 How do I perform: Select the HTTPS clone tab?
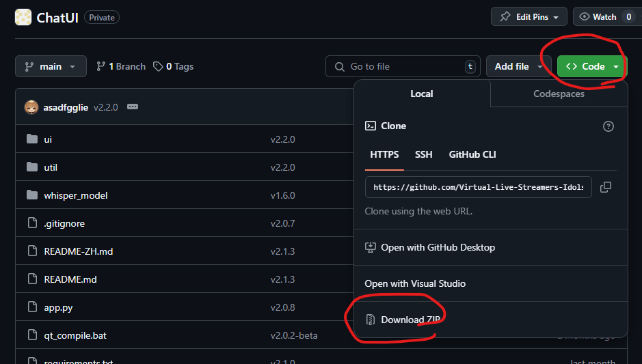(384, 154)
